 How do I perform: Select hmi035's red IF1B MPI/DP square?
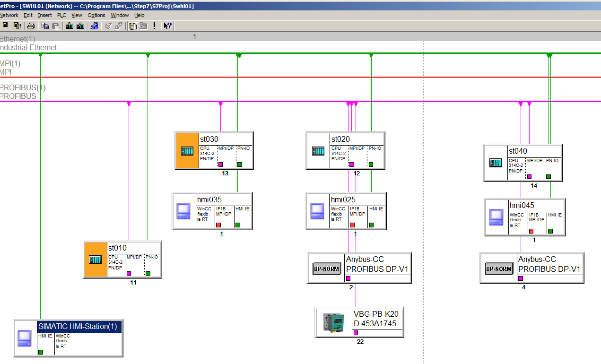(x=218, y=225)
